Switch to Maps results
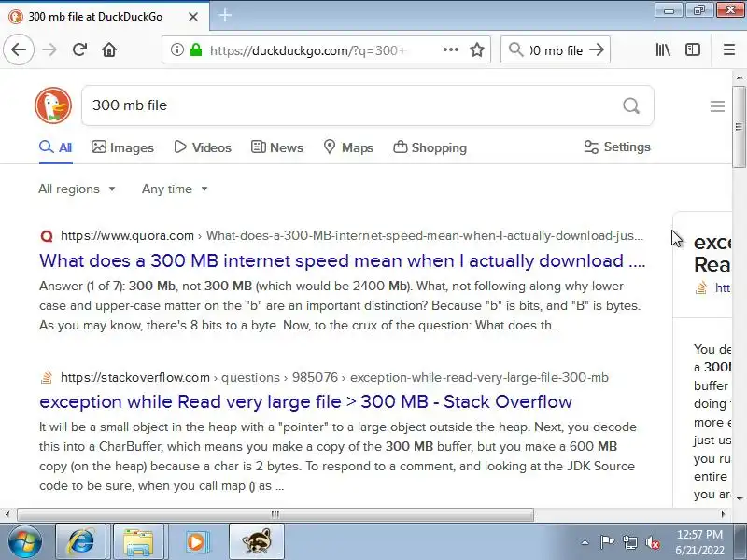 (348, 147)
